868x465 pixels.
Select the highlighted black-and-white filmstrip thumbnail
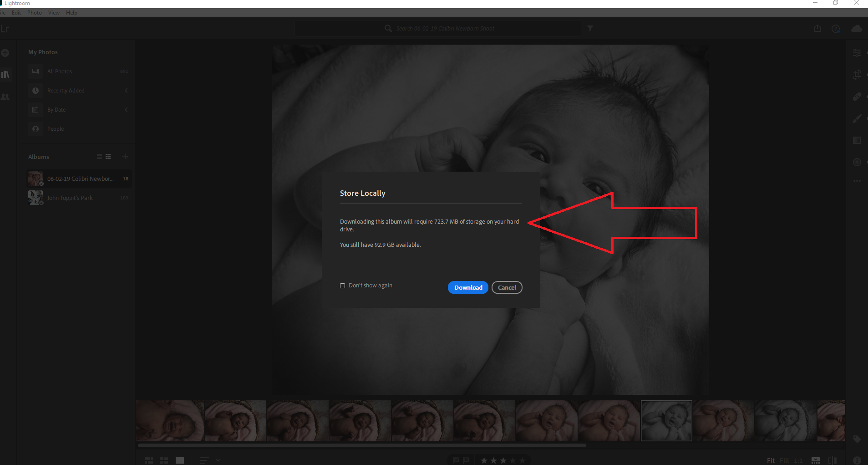click(666, 421)
